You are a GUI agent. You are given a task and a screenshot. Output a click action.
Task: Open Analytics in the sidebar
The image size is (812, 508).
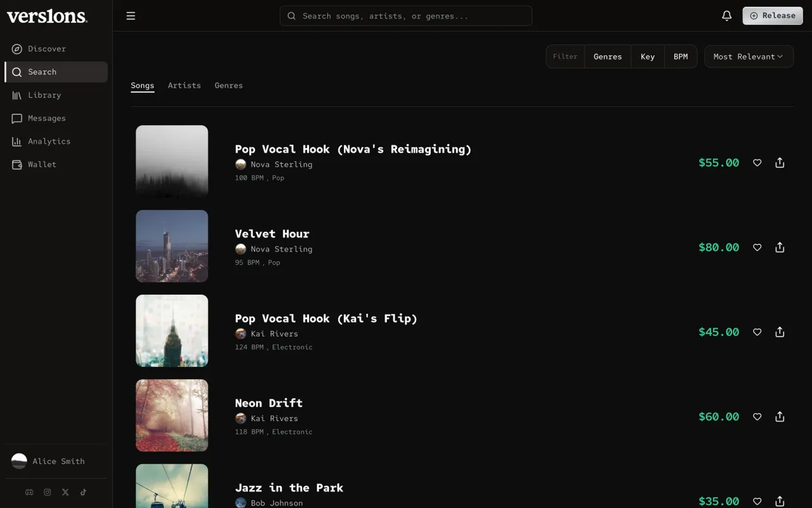coord(56,142)
